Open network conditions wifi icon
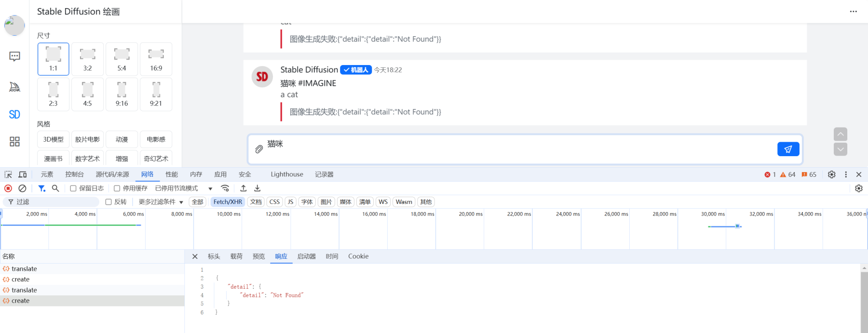Viewport: 868px width, 333px height. [x=225, y=188]
